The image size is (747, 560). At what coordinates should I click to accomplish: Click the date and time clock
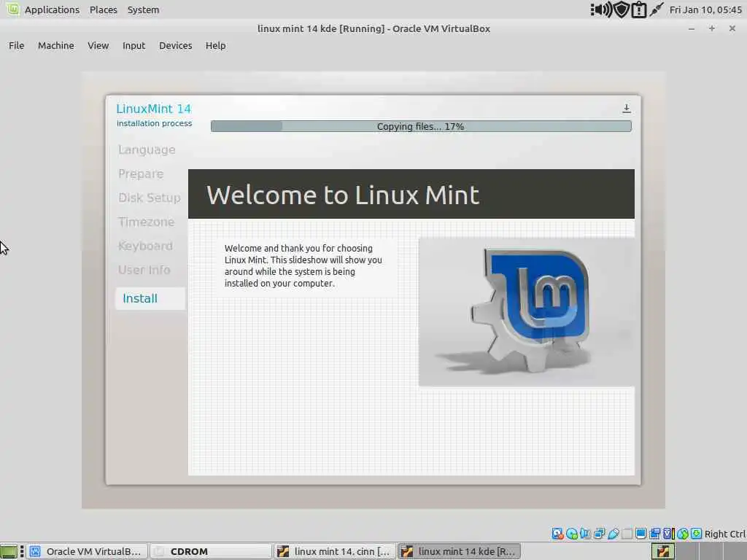point(705,9)
